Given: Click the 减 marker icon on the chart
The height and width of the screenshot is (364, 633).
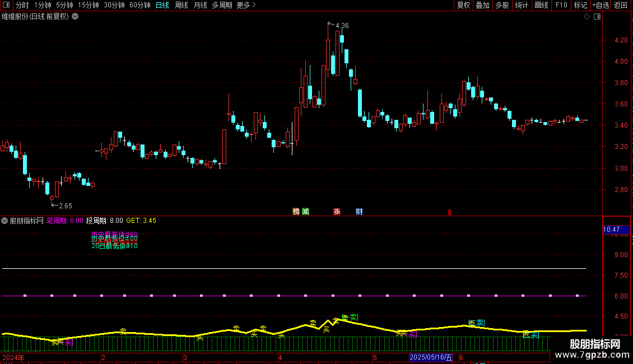Looking at the screenshot, I should tap(306, 212).
